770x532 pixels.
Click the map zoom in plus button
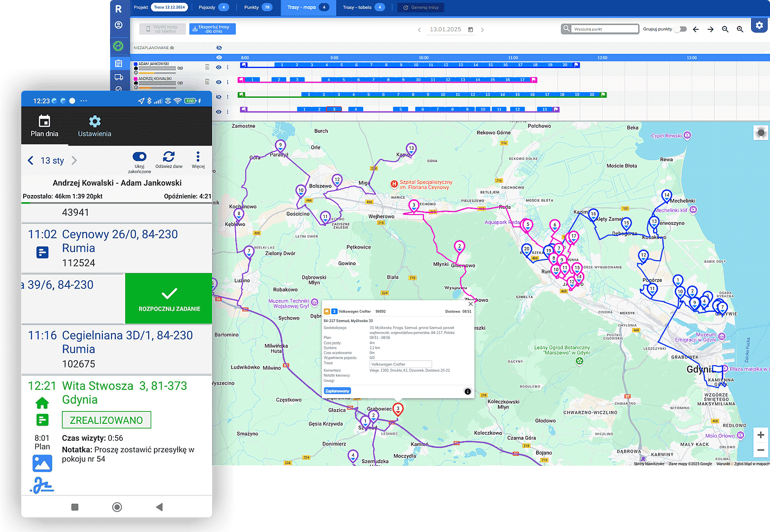761,435
